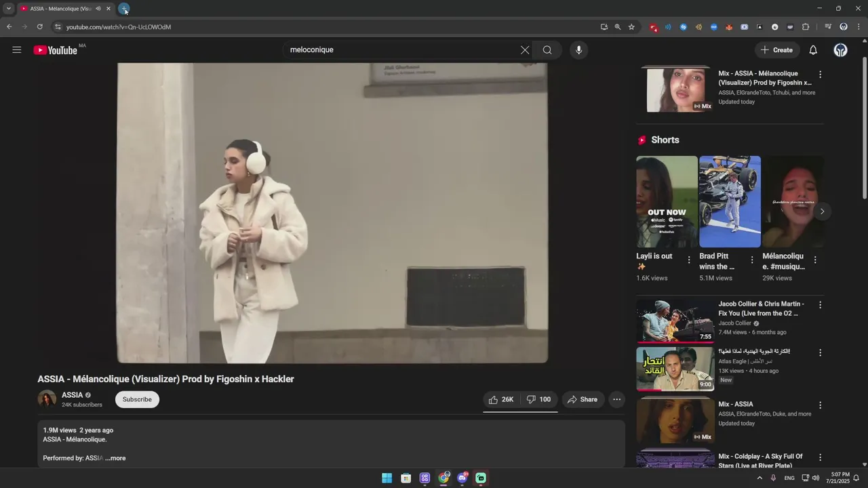Open Microsoft Store from the taskbar
868x488 pixels.
(406, 479)
